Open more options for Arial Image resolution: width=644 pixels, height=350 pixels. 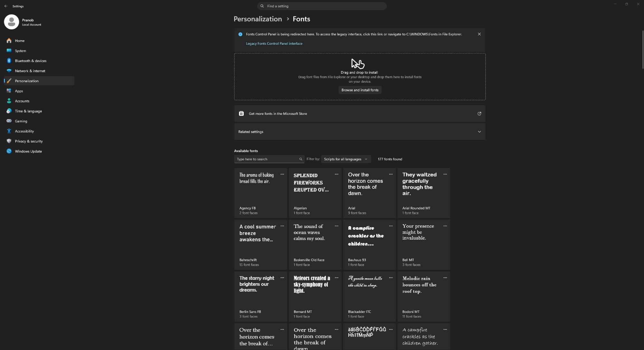tap(391, 174)
